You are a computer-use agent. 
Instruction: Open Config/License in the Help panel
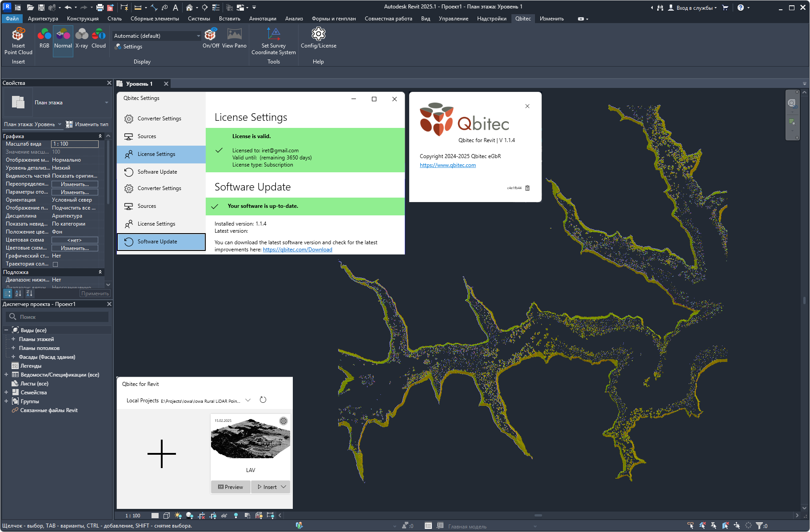point(318,40)
